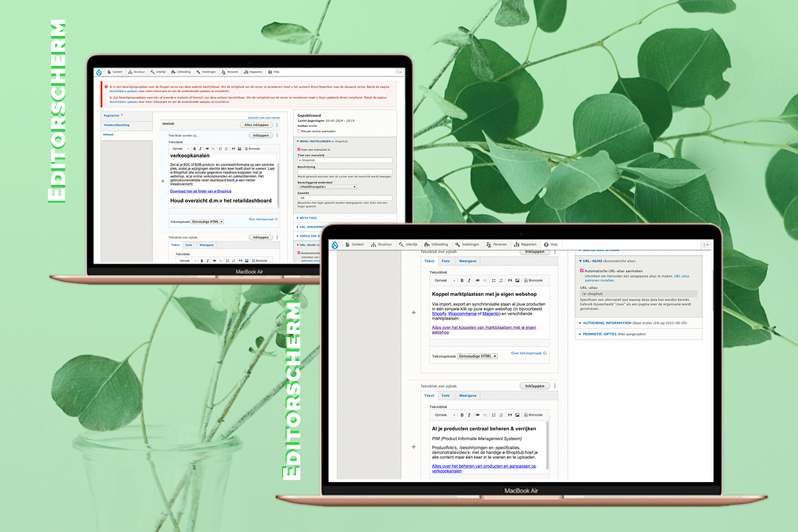Click Broncode in rear laptop 'verkoopkanalen' editor
The width and height of the screenshot is (798, 532).
[x=252, y=148]
